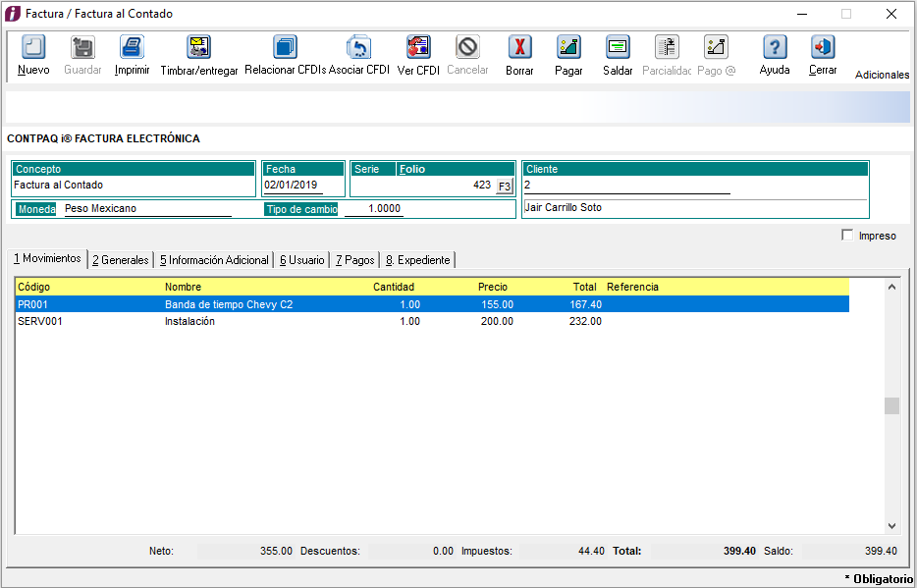Delete document with the Borrar icon
Image resolution: width=917 pixels, height=588 pixels.
tap(519, 48)
